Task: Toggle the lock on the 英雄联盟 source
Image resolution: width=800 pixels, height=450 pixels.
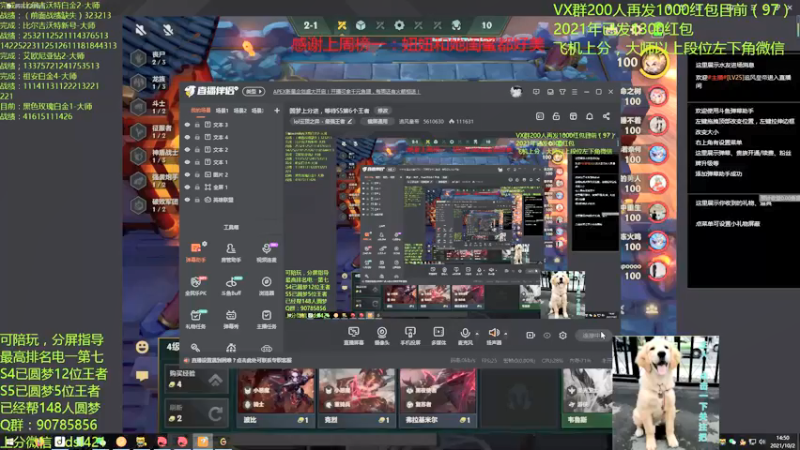Action: tap(197, 200)
